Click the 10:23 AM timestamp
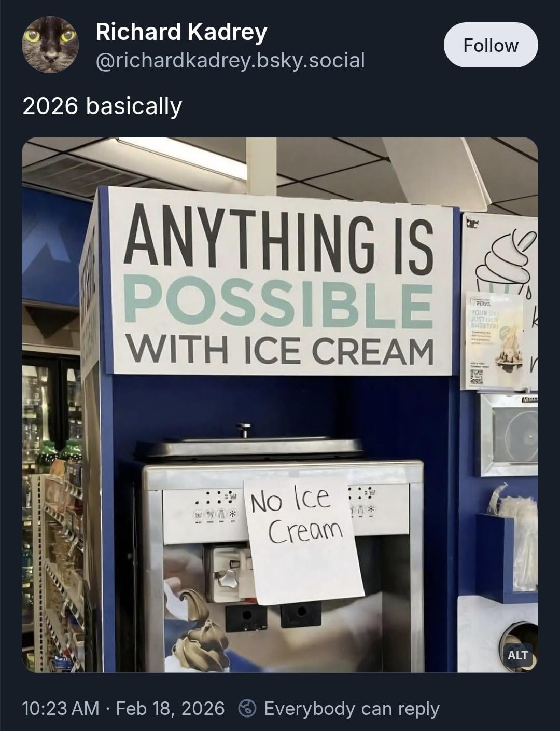560x731 pixels. [61, 708]
